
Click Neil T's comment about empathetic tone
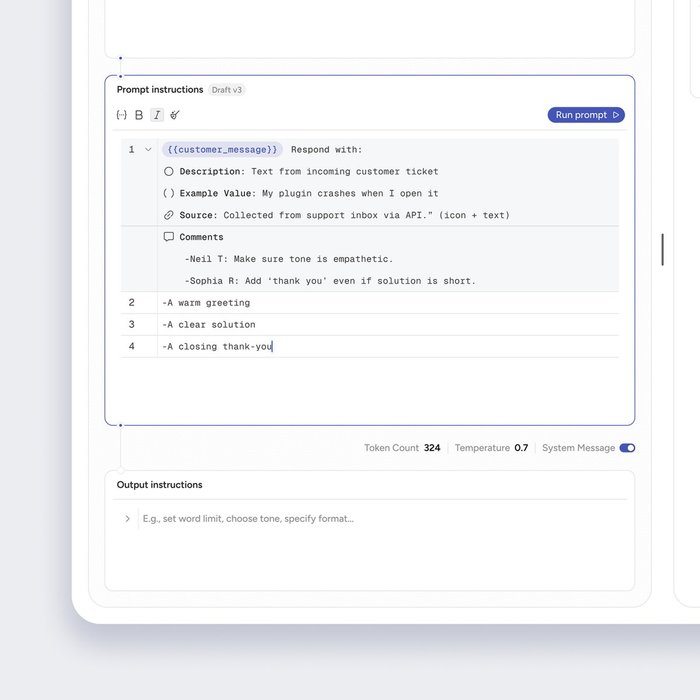click(288, 259)
